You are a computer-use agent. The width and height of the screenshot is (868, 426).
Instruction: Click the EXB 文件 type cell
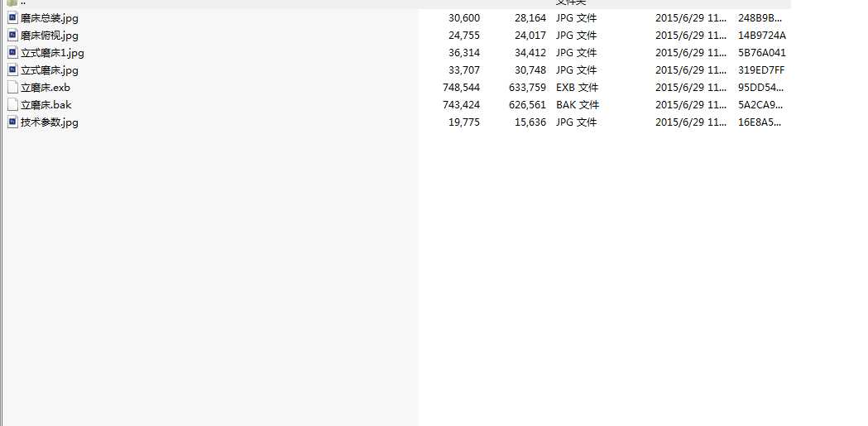tap(578, 88)
